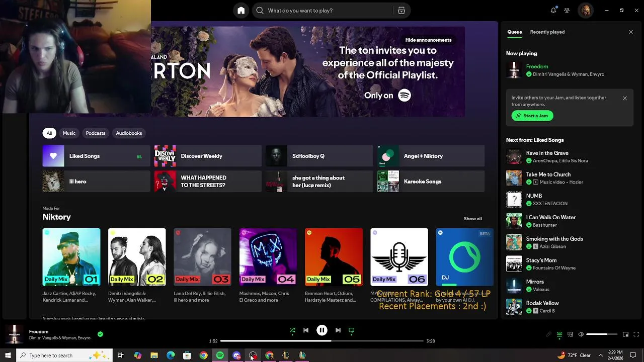Viewport: 644px width, 362px height.
Task: Open Browse icon in the search bar
Action: tap(401, 11)
